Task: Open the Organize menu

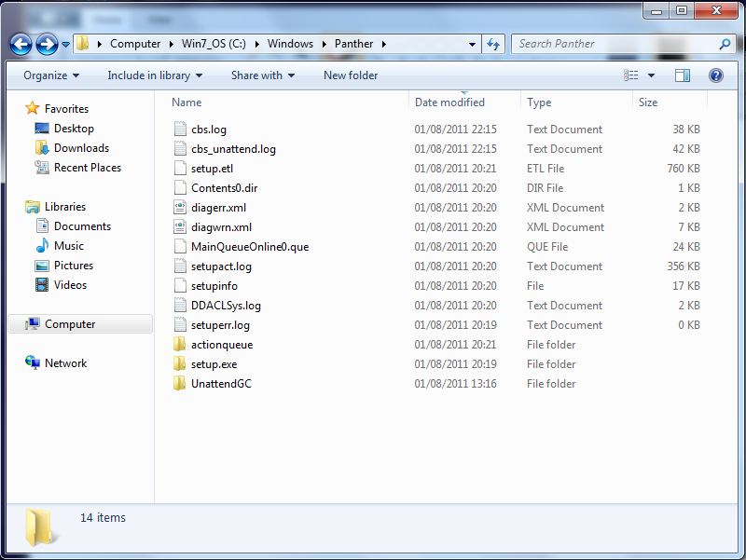Action: [51, 75]
